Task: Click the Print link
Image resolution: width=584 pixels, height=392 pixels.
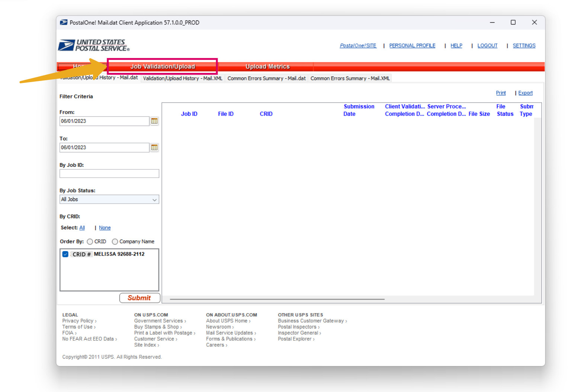Action: point(501,93)
